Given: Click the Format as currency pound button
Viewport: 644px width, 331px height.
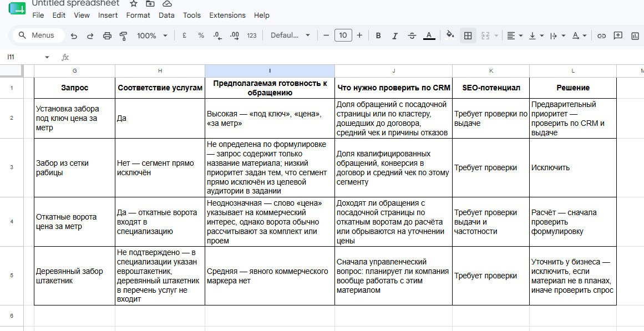Looking at the screenshot, I should click(184, 35).
